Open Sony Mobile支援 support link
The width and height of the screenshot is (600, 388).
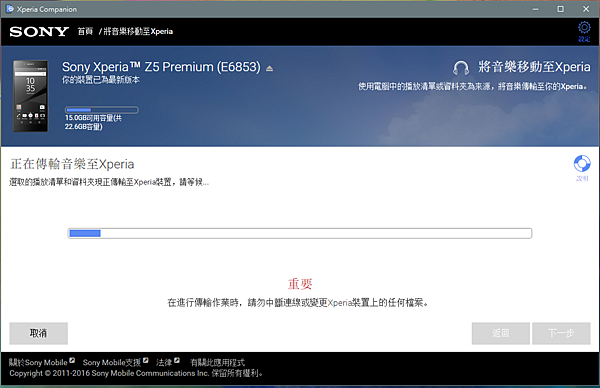(112, 362)
